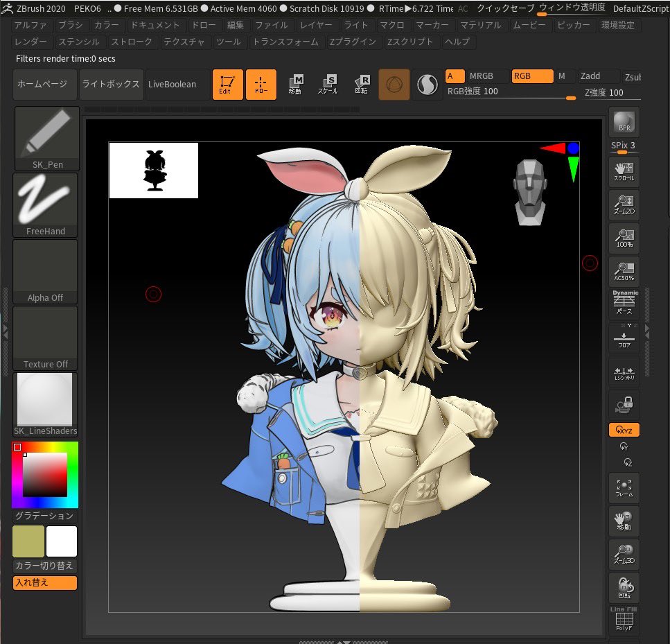Toggle Edit mode button
This screenshot has height=644, width=670.
[227, 85]
